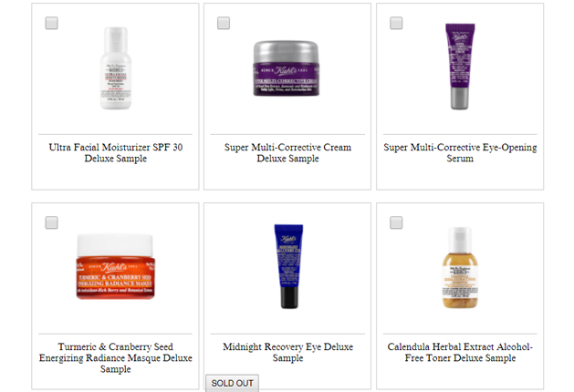Click the Turmeric & Cranberry Seed Energizing Masque title
This screenshot has width=574, height=392.
(116, 357)
